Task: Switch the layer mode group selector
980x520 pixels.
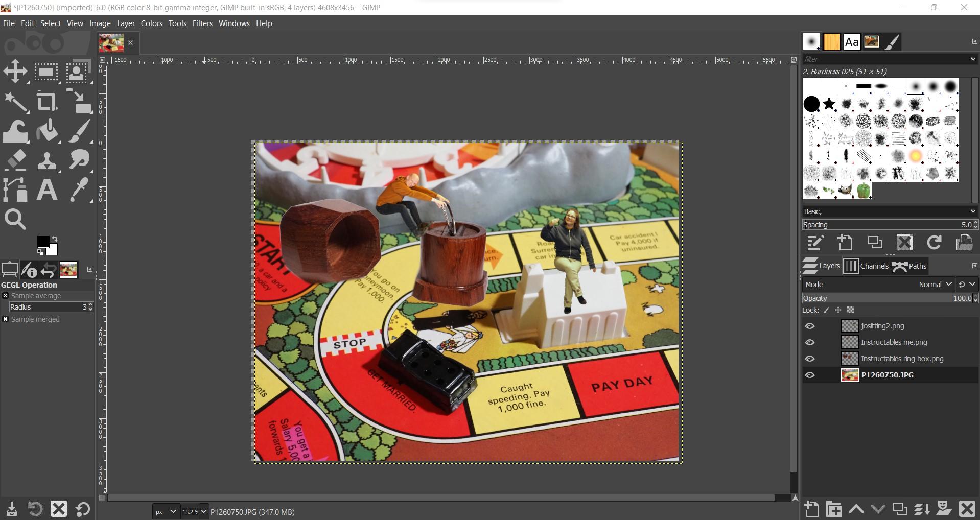Action: click(x=967, y=285)
